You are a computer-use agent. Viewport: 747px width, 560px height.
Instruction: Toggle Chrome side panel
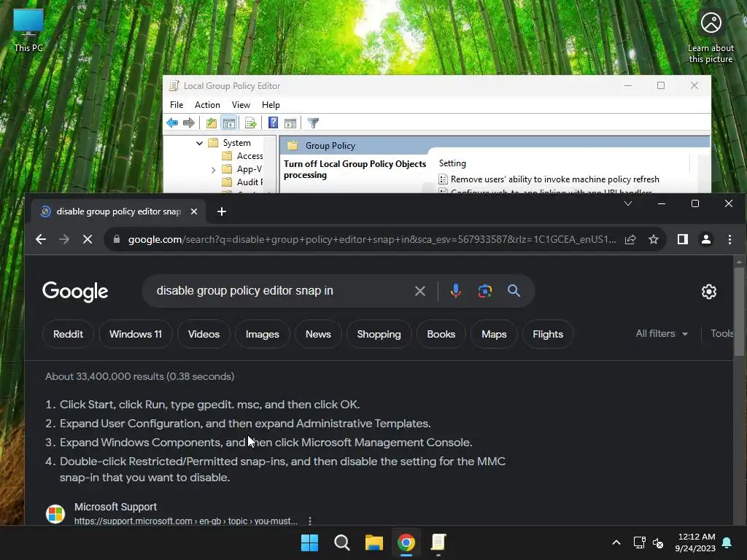(x=683, y=239)
